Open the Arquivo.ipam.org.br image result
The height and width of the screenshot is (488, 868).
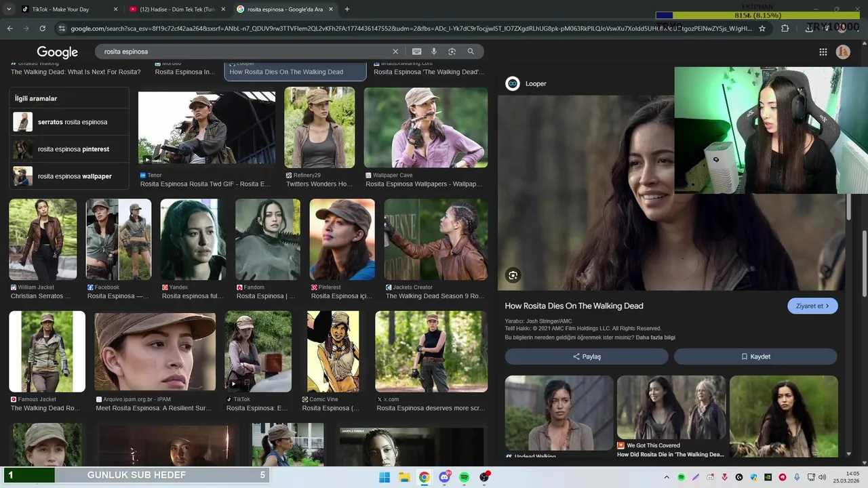[155, 351]
